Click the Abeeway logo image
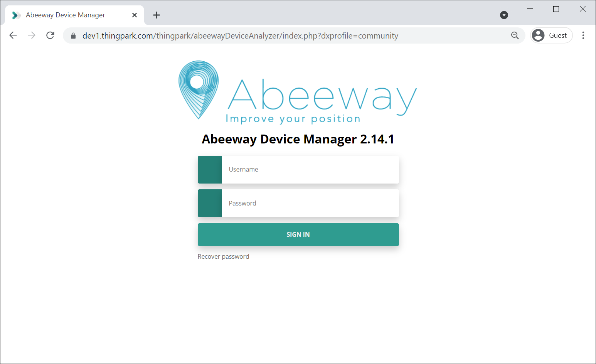The height and width of the screenshot is (364, 596). [x=298, y=92]
